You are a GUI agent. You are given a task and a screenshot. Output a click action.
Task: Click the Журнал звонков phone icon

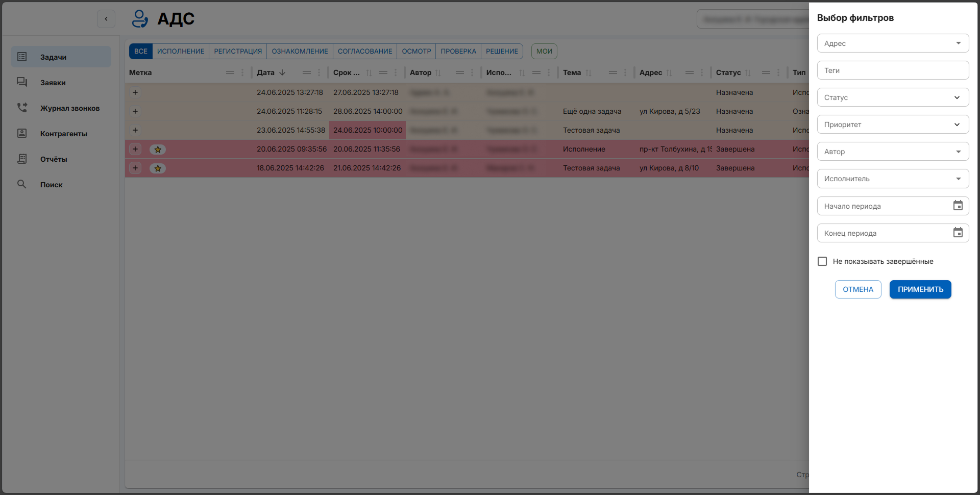22,108
